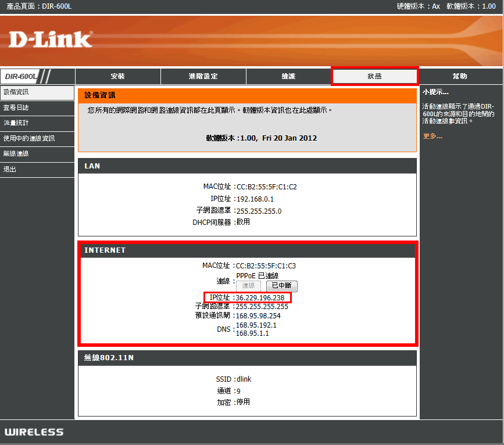
Task: Click the DIR-600L model label
Action: [21, 77]
